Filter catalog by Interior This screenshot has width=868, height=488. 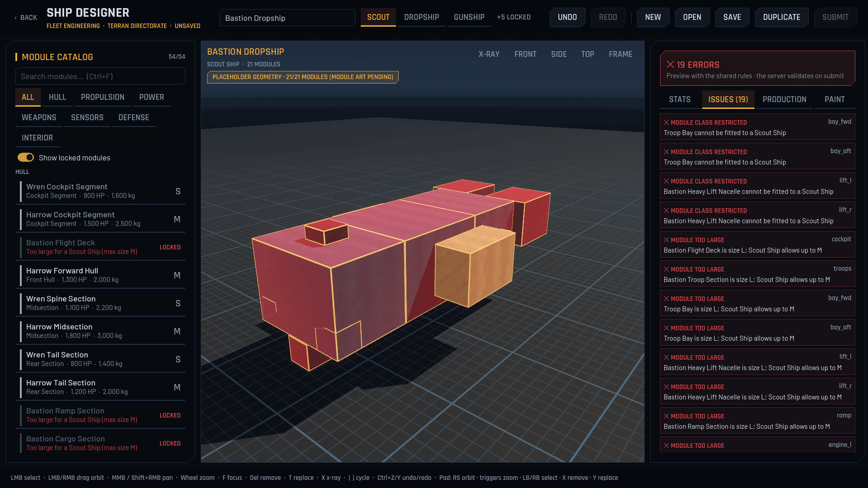tap(37, 138)
